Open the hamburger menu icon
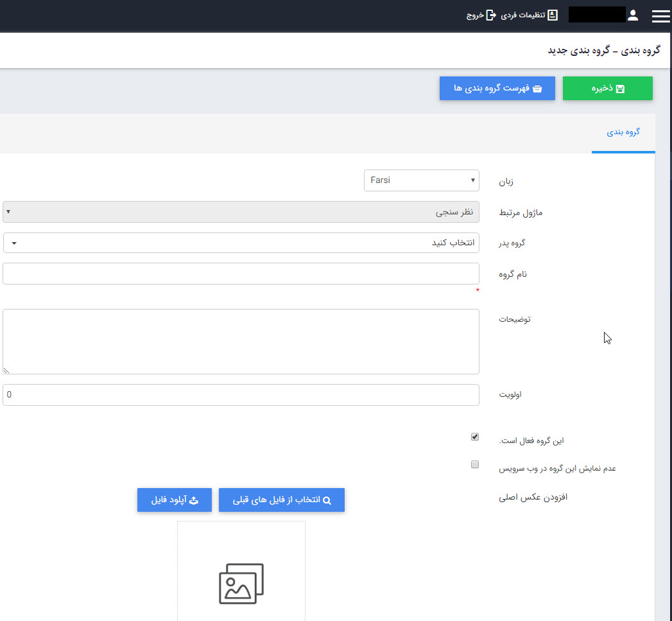Screen dimensions: 672x621 click(x=660, y=16)
